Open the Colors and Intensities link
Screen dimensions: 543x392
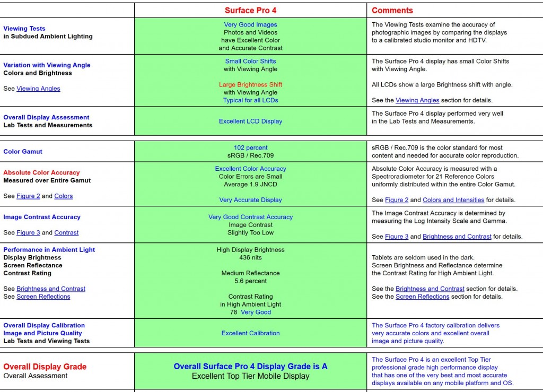click(453, 200)
